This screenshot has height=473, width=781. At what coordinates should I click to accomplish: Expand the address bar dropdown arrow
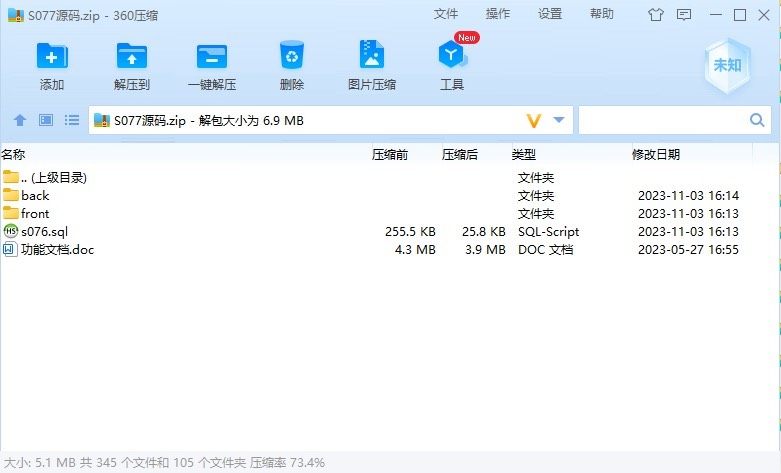(559, 120)
